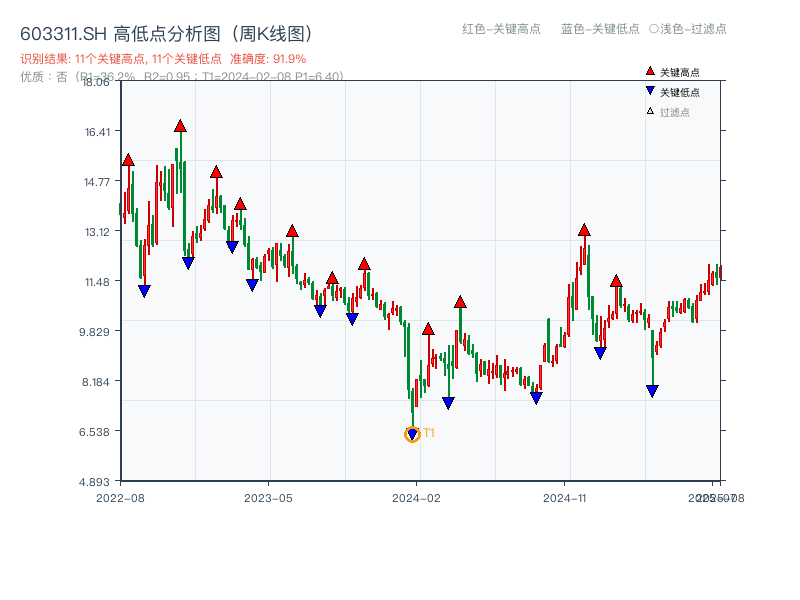Click the red 关键高点 triangle icon in the legend
This screenshot has height=600, width=800.
coord(649,71)
